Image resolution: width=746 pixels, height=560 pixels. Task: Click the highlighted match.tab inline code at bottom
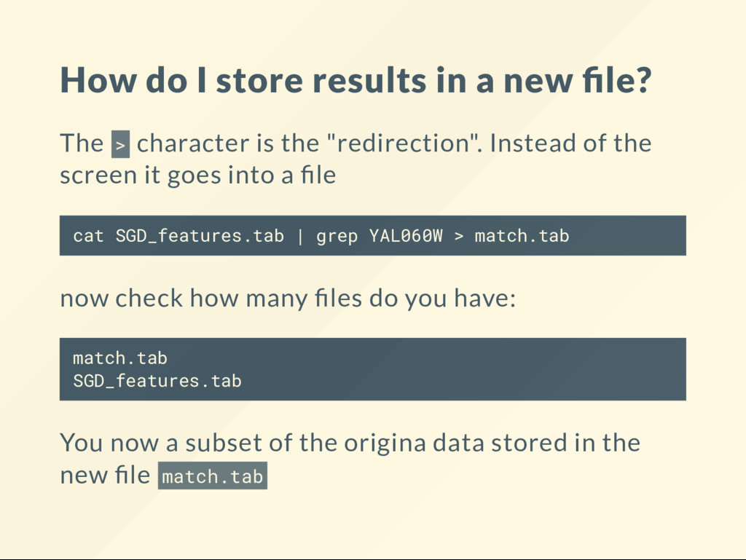coord(213,476)
